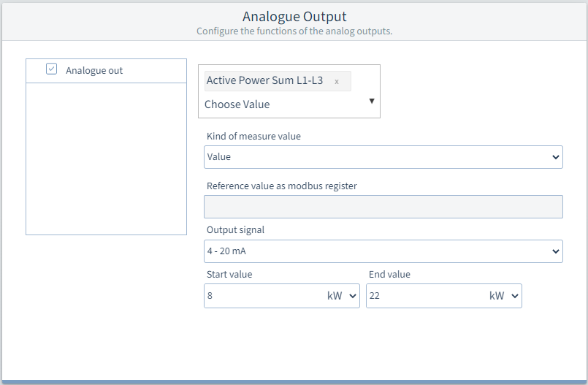Screen dimensions: 588x385
Task: Click the empty area of the analogue outputs list
Action: pos(106,159)
